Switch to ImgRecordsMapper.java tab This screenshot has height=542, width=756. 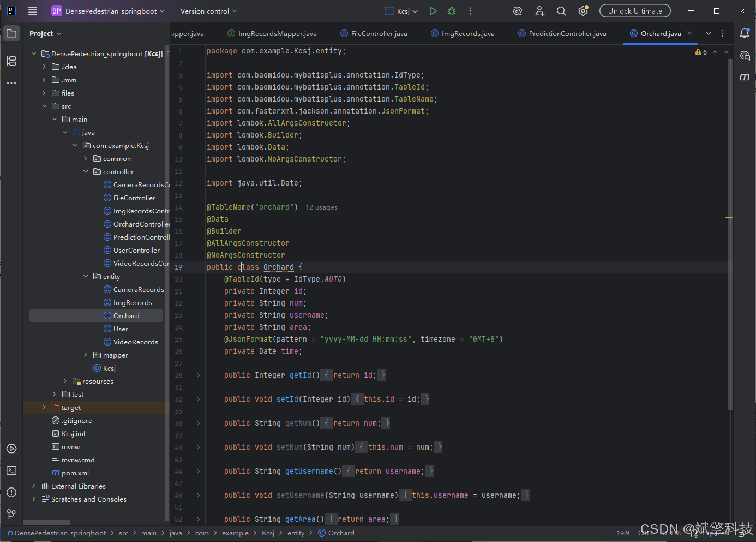pos(272,33)
